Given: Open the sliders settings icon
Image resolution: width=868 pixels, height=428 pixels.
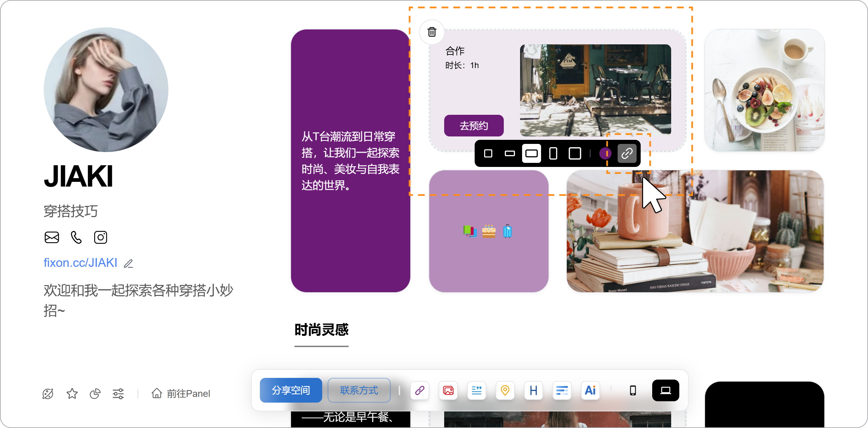Looking at the screenshot, I should pos(118,394).
